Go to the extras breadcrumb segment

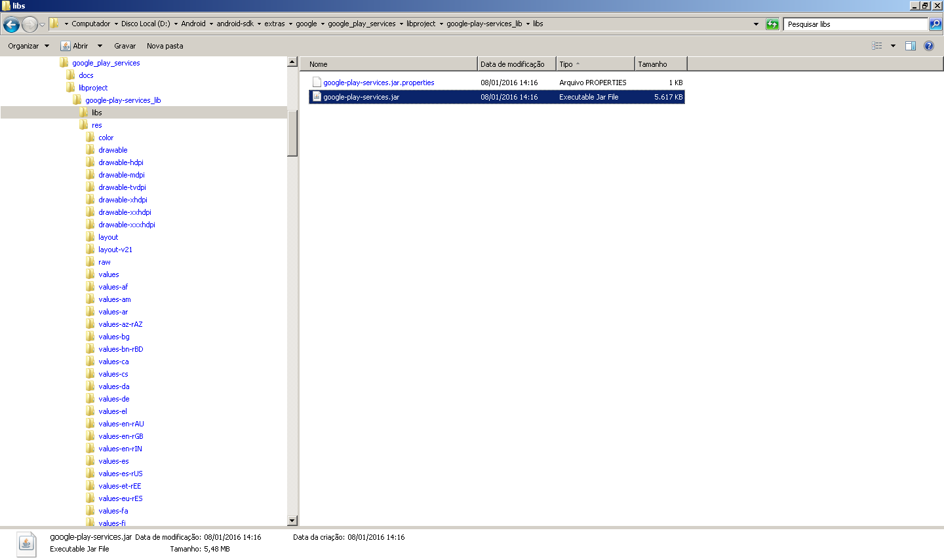tap(275, 24)
